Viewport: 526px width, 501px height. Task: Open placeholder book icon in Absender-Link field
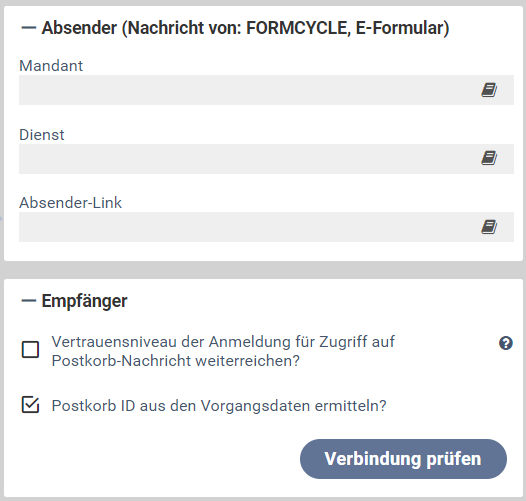tap(489, 227)
